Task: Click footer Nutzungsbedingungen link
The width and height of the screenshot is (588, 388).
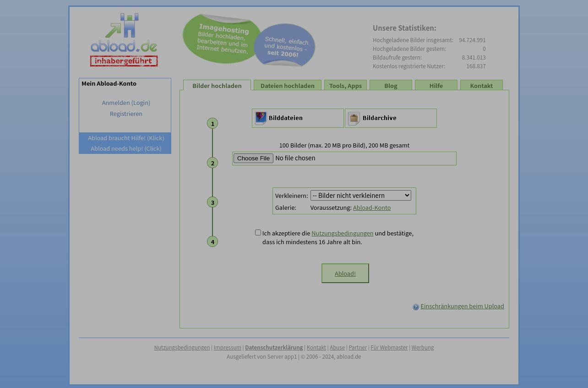Action: pyautogui.click(x=182, y=348)
